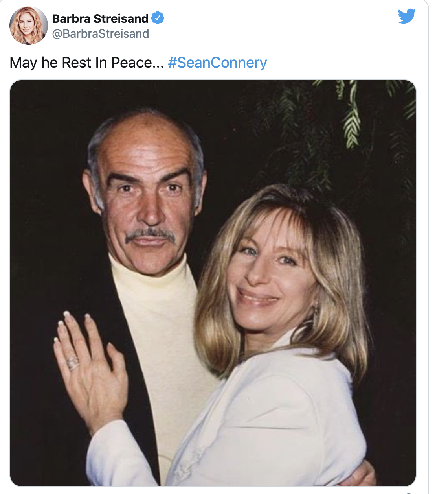Open the #SeanConnery hashtag
The image size is (448, 494).
[x=217, y=63]
